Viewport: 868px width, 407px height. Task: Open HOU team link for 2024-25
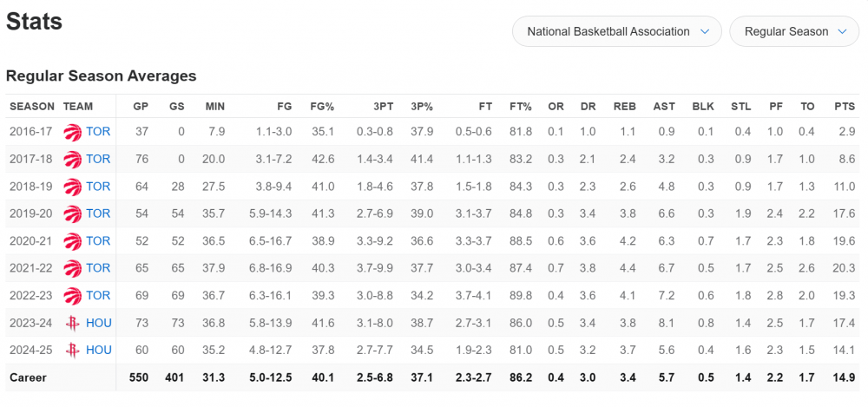coord(99,351)
